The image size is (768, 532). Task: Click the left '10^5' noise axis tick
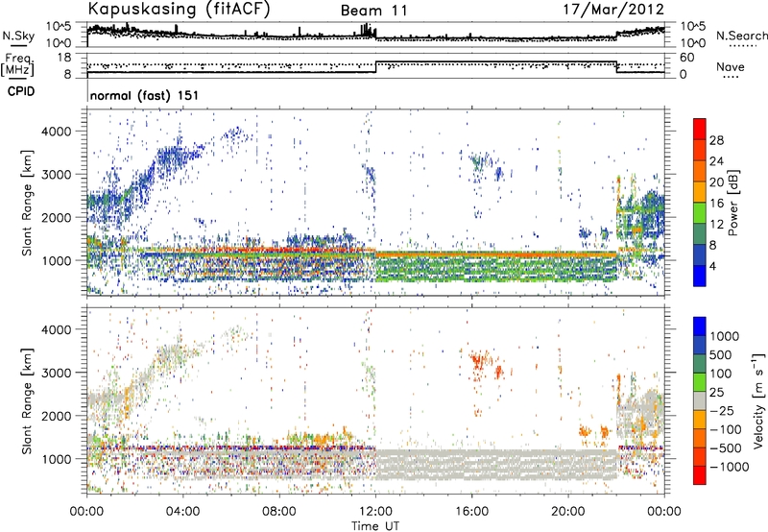[59, 26]
